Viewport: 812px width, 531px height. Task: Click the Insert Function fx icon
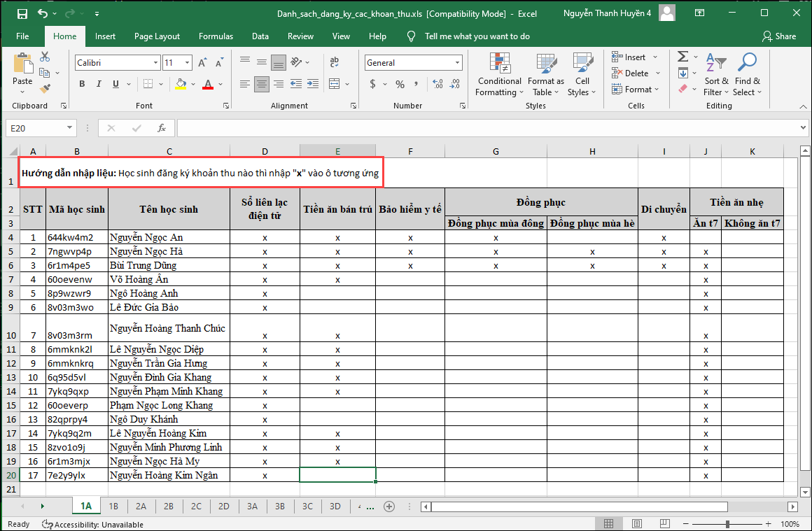coord(162,128)
